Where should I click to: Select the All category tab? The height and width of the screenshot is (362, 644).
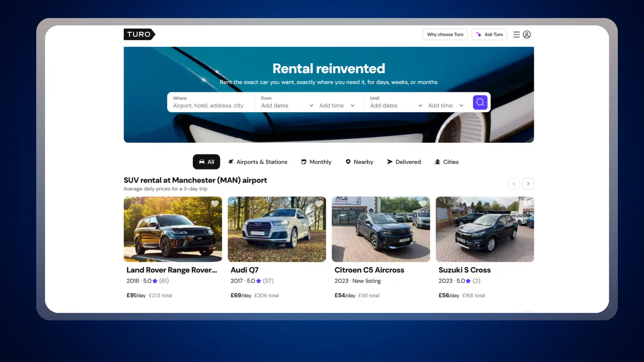click(x=206, y=162)
